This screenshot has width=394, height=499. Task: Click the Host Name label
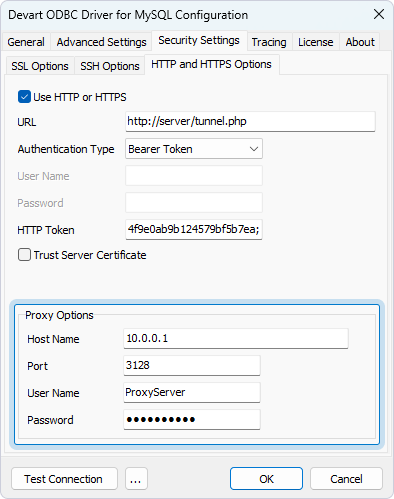(x=53, y=339)
